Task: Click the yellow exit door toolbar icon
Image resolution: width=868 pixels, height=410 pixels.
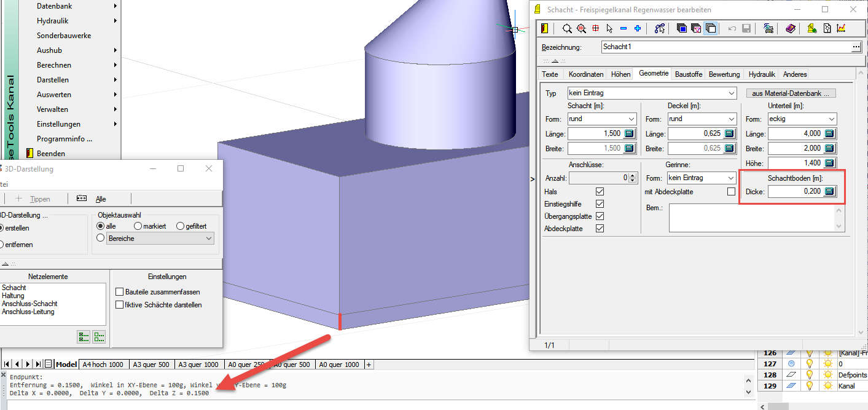Action: [x=545, y=28]
